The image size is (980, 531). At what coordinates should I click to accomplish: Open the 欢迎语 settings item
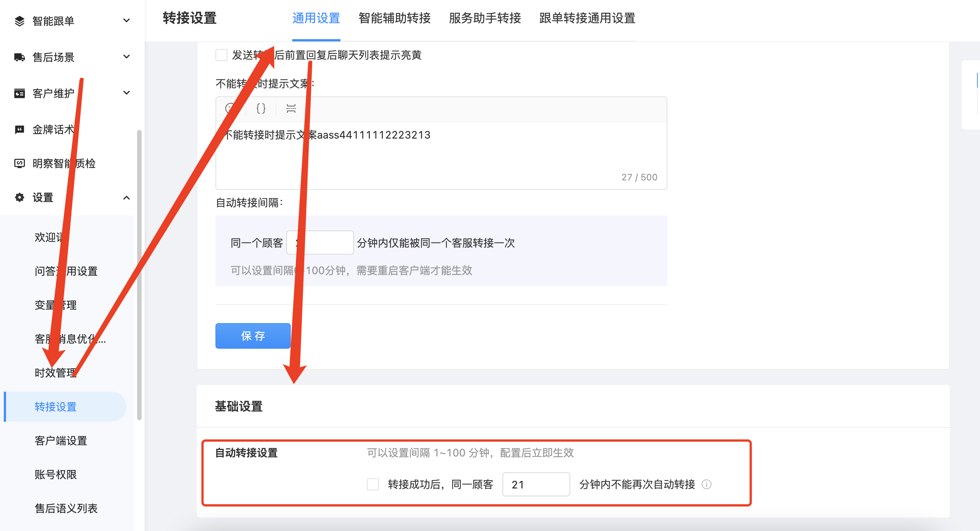pyautogui.click(x=49, y=237)
